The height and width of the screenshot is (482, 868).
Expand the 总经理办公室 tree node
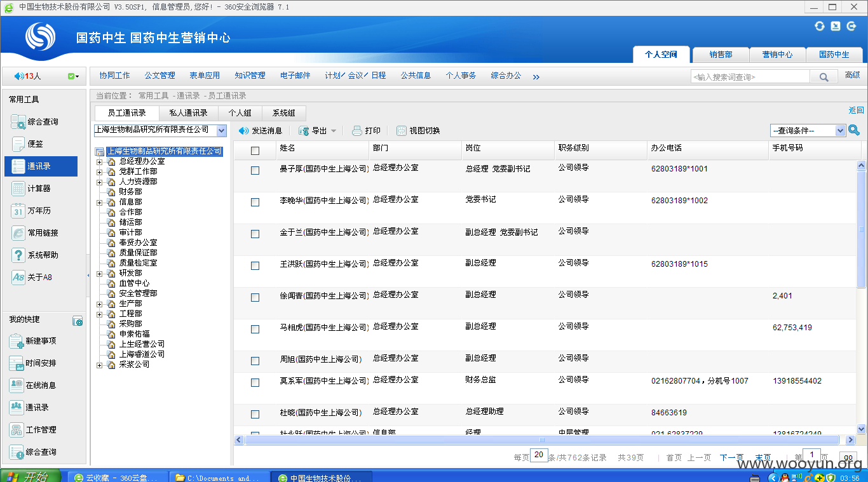[99, 161]
